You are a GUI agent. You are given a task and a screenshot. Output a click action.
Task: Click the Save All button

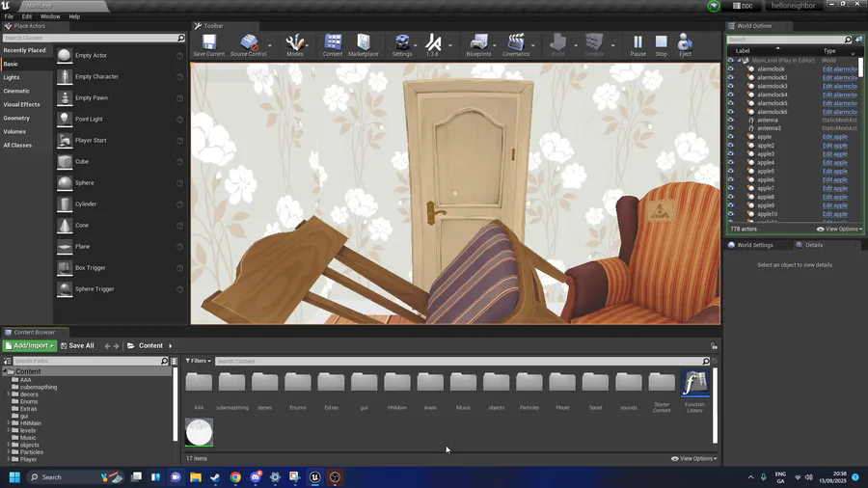(x=77, y=346)
